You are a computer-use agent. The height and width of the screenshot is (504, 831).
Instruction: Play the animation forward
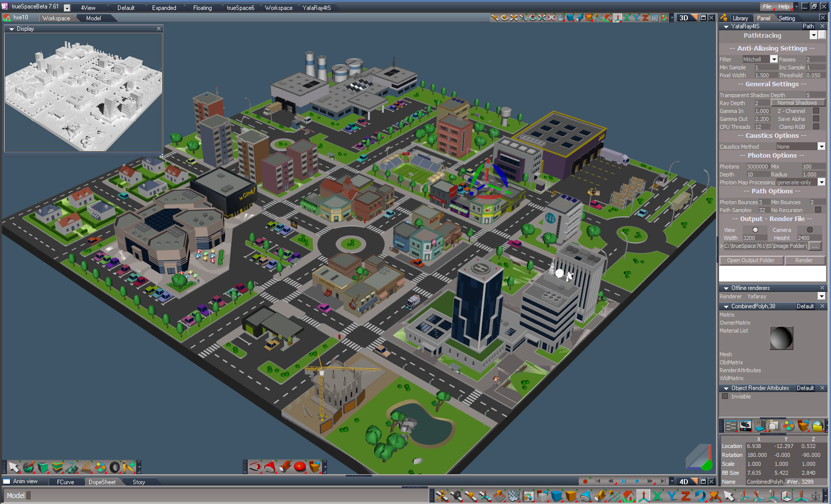coord(637,481)
